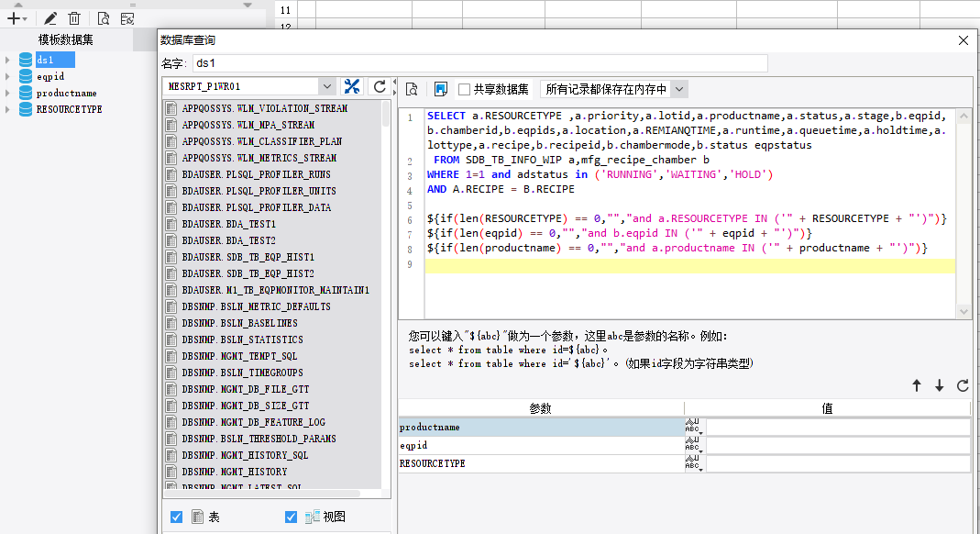Uncheck the 视图 checkbox
This screenshot has width=980, height=534.
click(x=291, y=517)
